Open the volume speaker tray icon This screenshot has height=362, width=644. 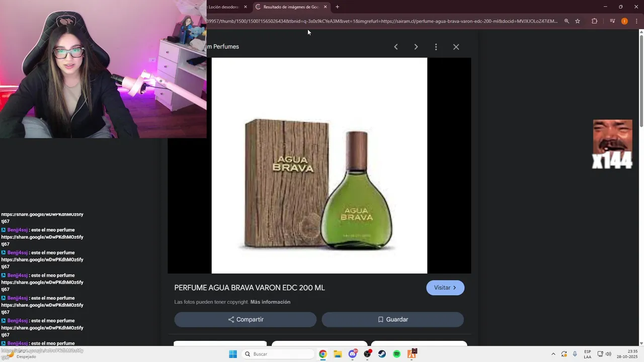click(608, 354)
